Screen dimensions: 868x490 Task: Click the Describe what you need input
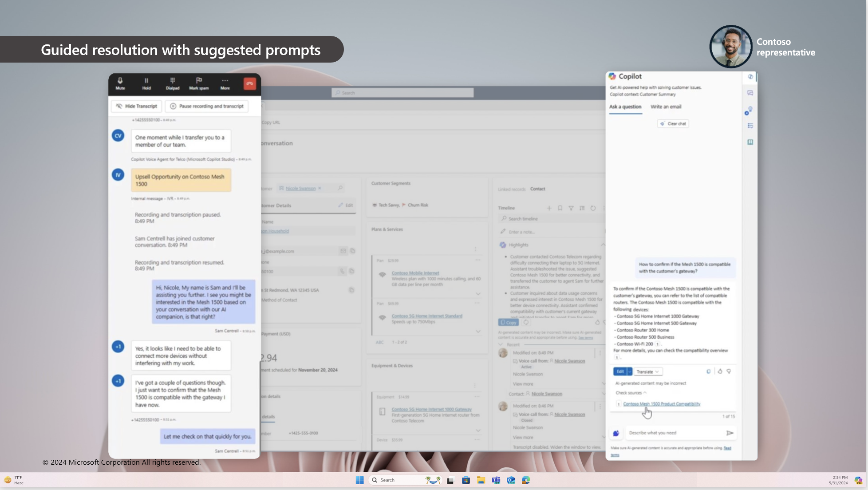(x=675, y=433)
